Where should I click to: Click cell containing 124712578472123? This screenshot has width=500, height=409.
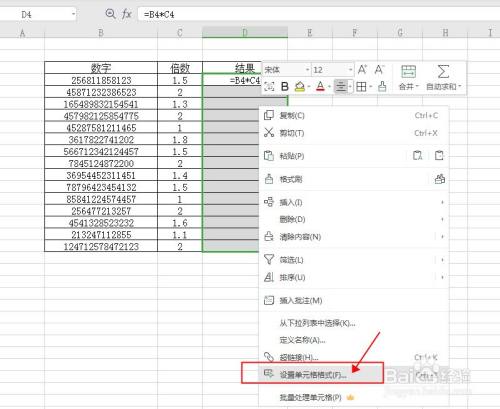[101, 246]
